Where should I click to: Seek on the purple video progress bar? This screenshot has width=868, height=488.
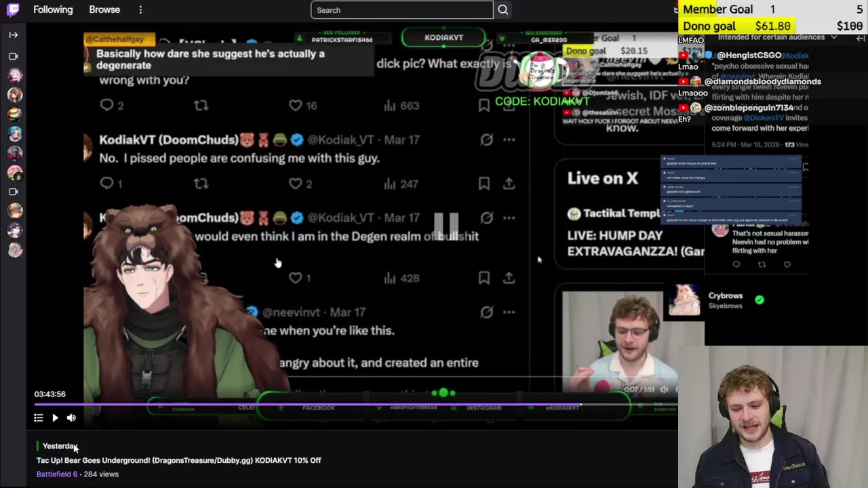[x=356, y=404]
